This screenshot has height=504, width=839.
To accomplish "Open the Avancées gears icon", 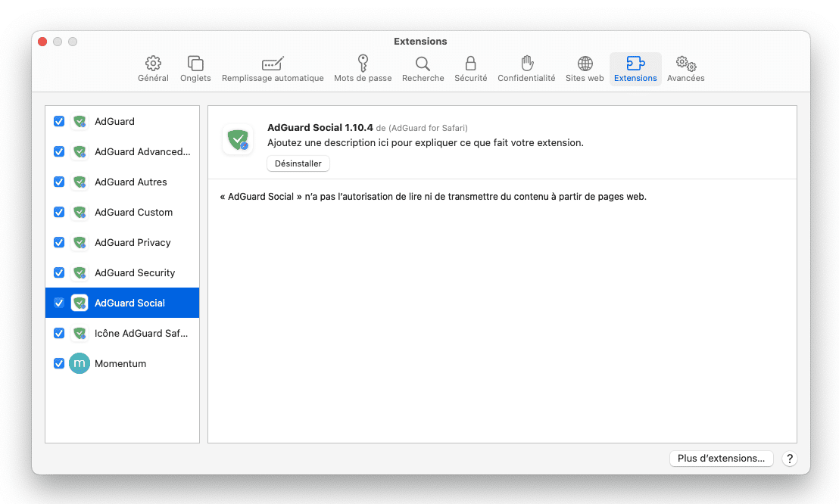I will pyautogui.click(x=686, y=64).
